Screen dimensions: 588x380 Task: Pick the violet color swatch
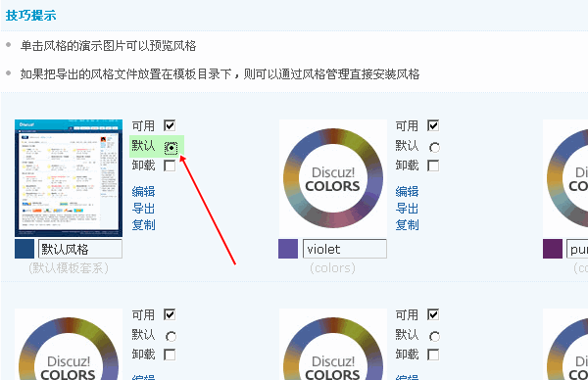pyautogui.click(x=288, y=249)
